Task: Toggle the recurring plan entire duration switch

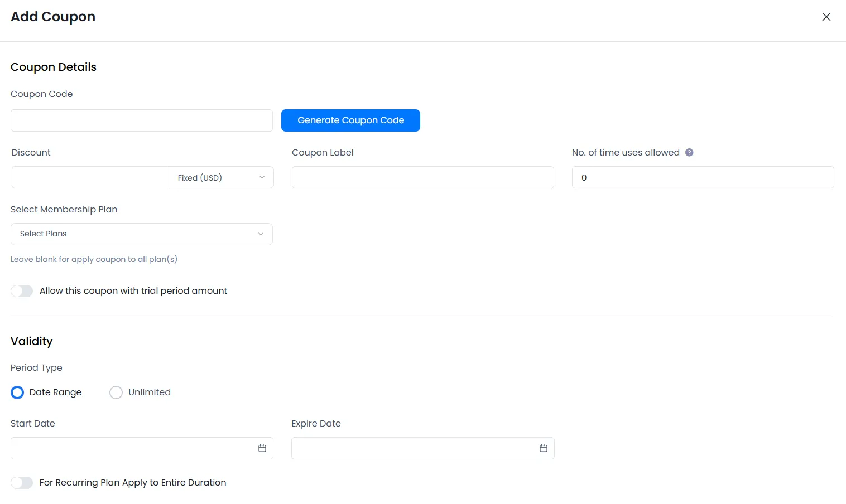Action: 22,483
